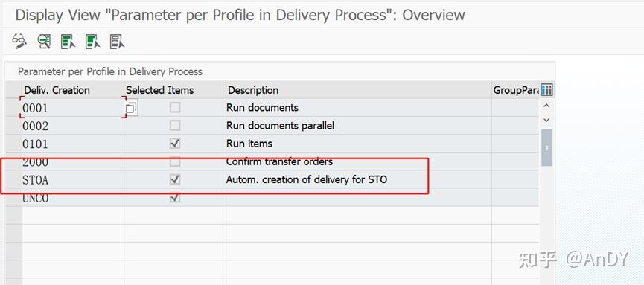Click the Select All toolbar icon
The width and height of the screenshot is (644, 285).
(x=68, y=42)
